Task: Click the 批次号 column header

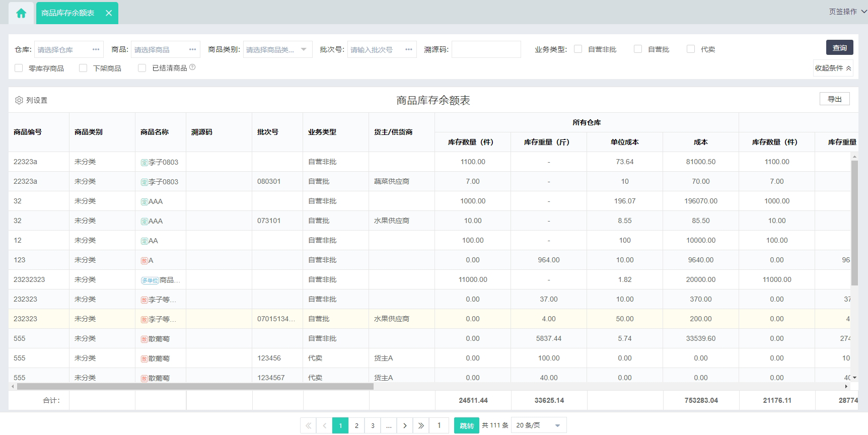Action: pos(277,132)
